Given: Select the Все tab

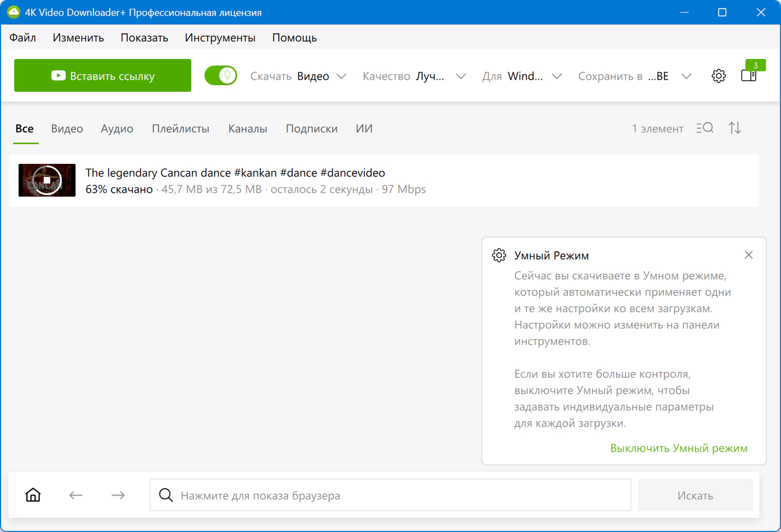Looking at the screenshot, I should (x=25, y=129).
